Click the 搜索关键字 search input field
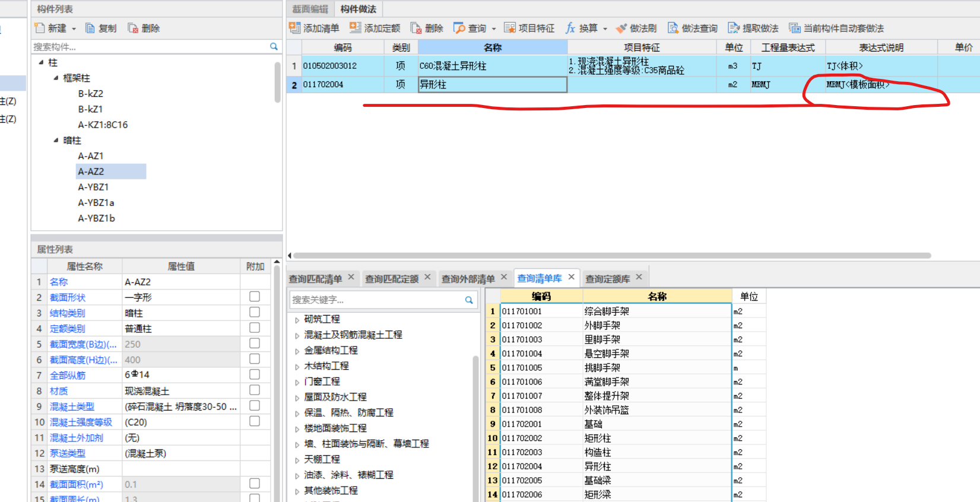Viewport: 980px width, 502px height. 377,300
